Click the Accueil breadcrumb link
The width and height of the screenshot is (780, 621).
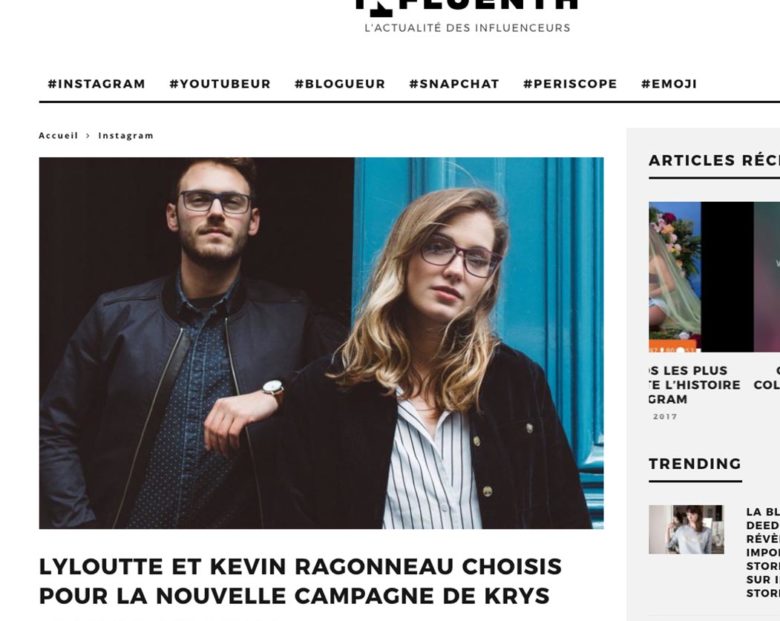pos(58,135)
